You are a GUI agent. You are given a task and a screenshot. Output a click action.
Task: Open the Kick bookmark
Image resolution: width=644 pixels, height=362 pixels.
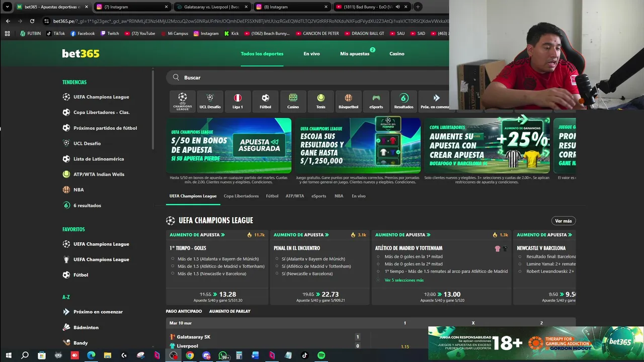coord(231,33)
